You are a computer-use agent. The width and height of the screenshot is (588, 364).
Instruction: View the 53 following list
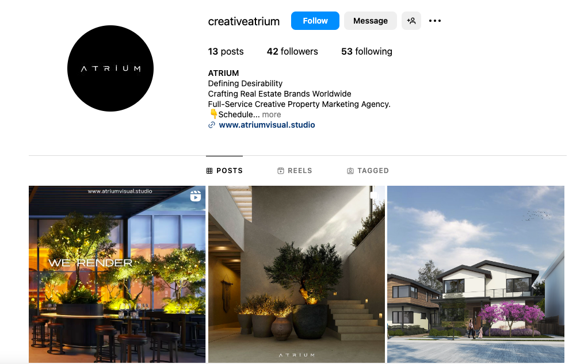pyautogui.click(x=366, y=51)
